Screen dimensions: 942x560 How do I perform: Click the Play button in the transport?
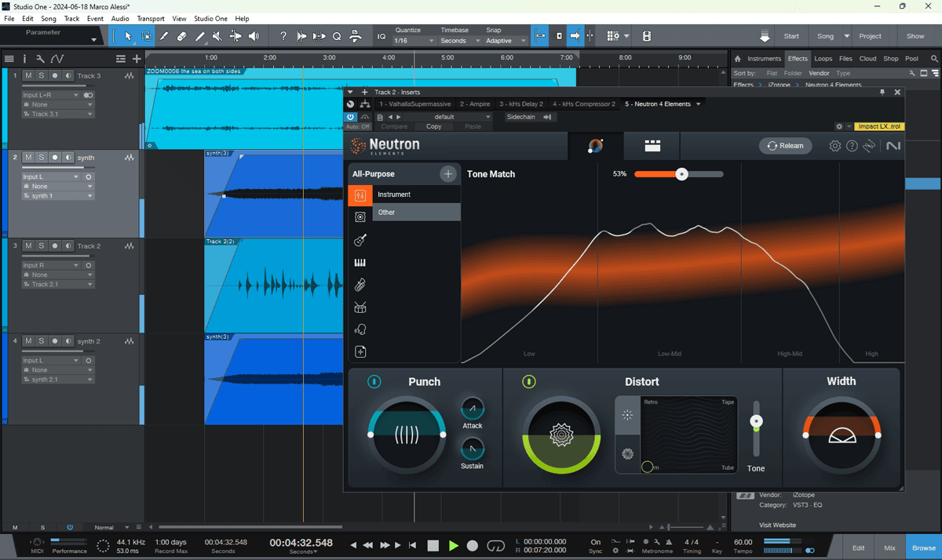[x=454, y=545]
